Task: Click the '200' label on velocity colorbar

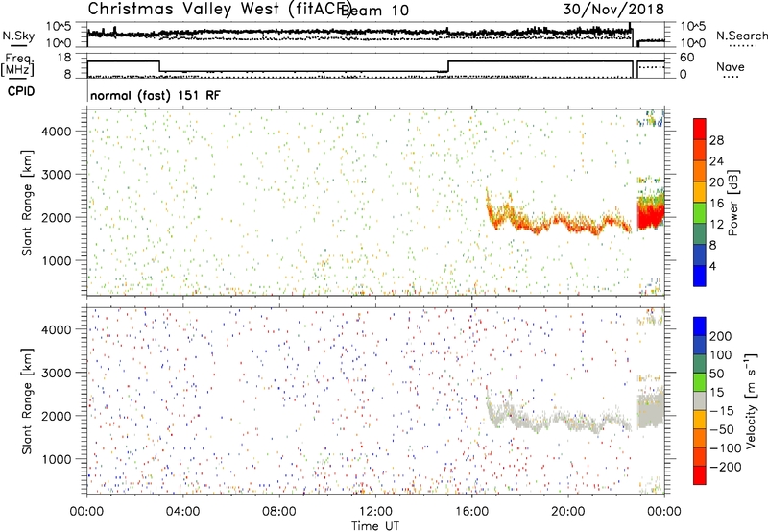Action: (721, 336)
